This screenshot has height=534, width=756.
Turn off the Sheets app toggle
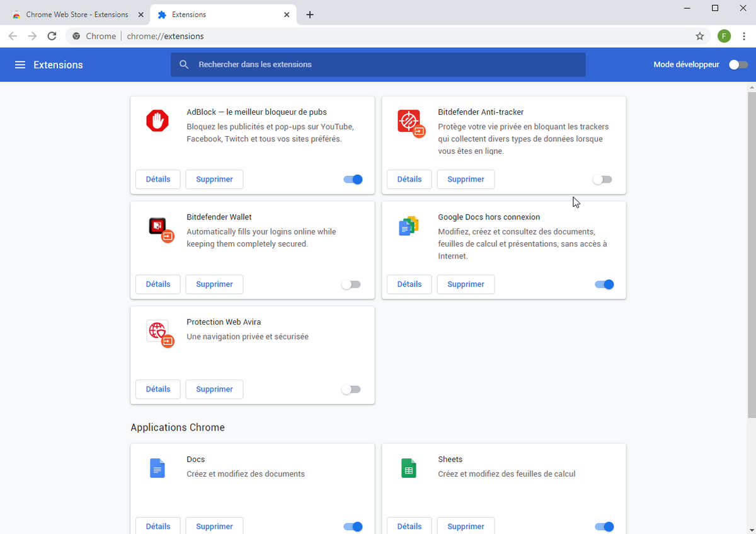pyautogui.click(x=604, y=526)
